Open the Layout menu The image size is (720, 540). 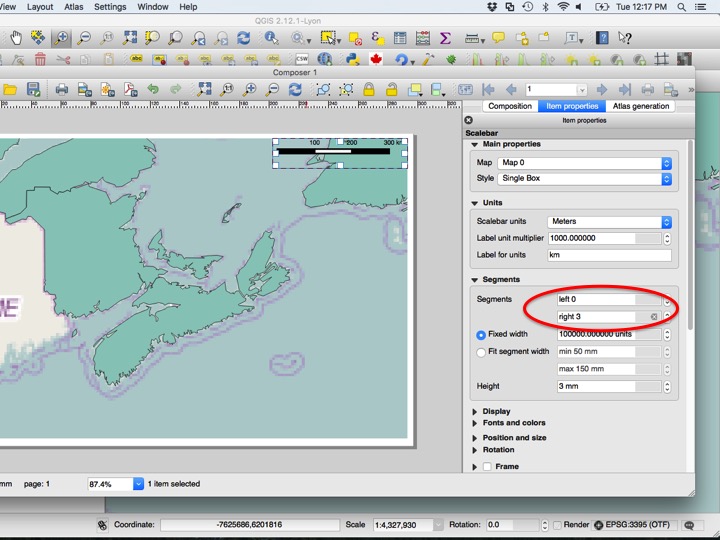[x=40, y=7]
